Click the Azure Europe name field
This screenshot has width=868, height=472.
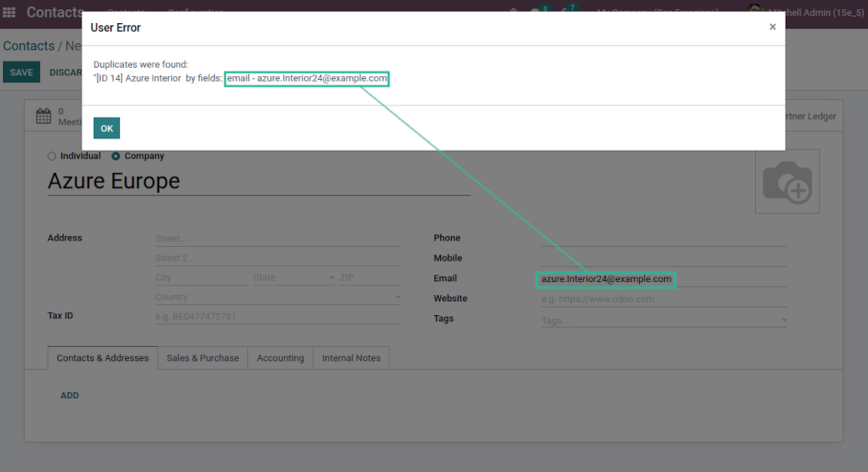(259, 181)
